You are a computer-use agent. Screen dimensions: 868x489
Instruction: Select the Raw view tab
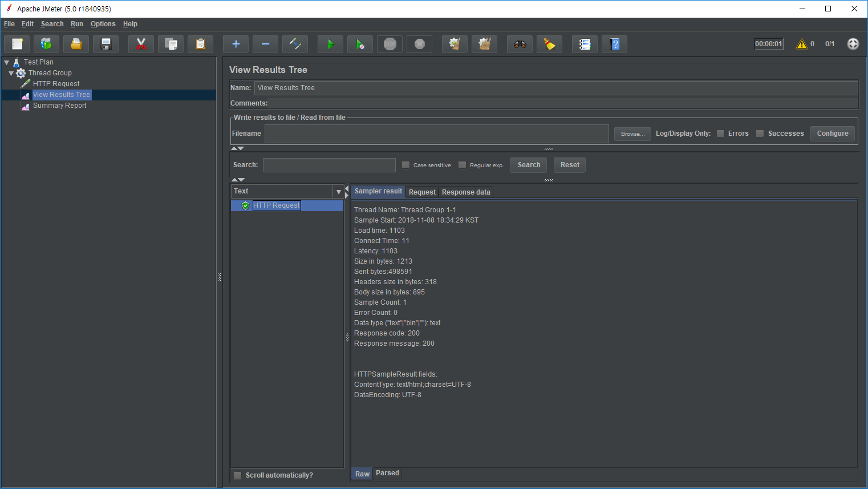[x=362, y=474]
